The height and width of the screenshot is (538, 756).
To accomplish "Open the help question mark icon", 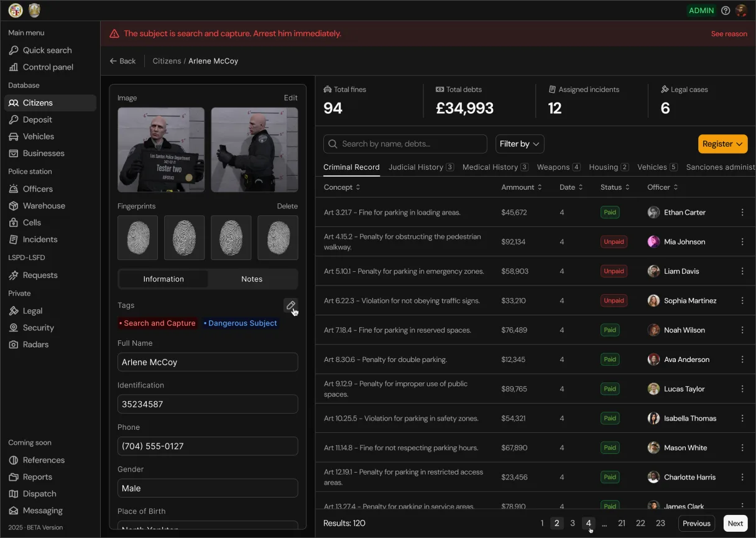I will pos(726,11).
